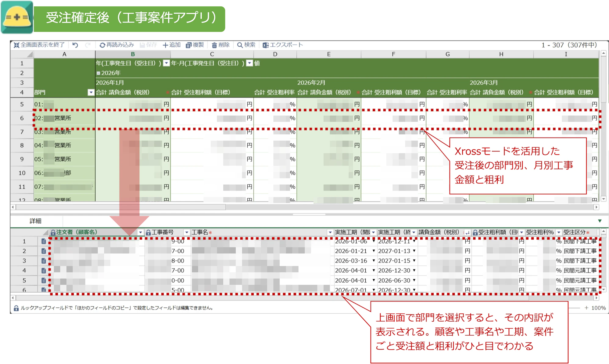Click the 再読み込み reload button

[x=117, y=45]
